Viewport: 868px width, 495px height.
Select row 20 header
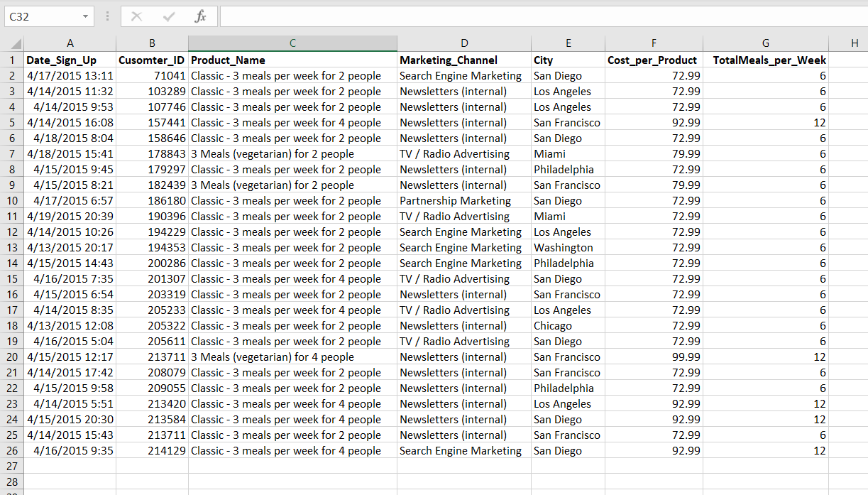[12, 357]
